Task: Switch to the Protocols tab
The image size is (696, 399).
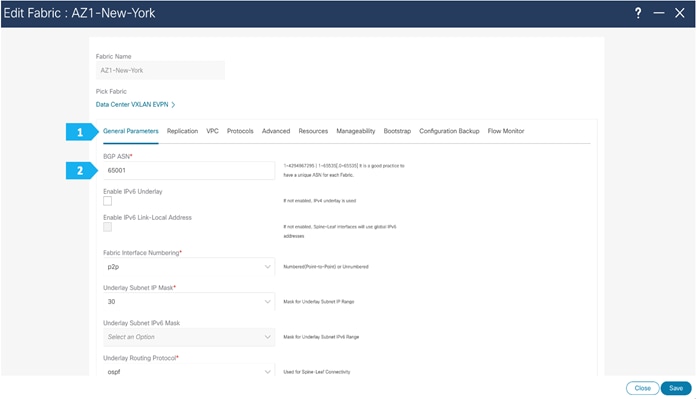Action: tap(240, 131)
